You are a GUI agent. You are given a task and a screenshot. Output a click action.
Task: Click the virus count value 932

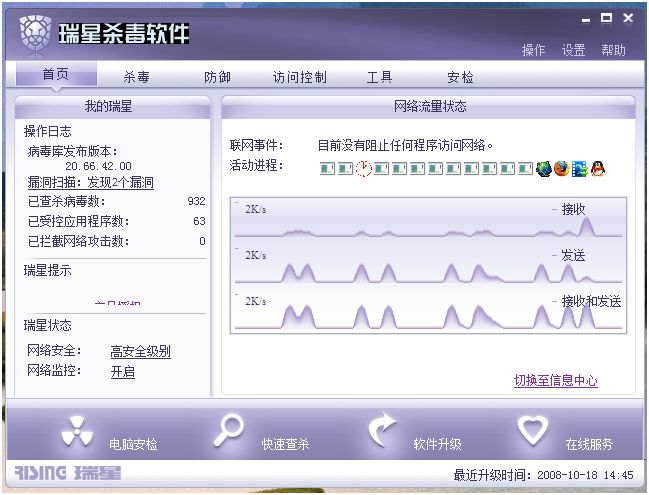pyautogui.click(x=196, y=201)
